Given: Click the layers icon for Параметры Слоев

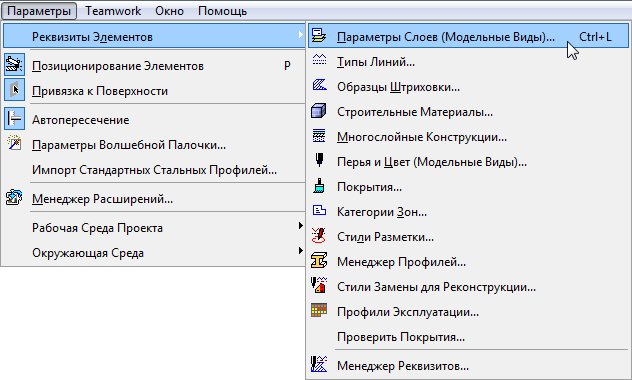Looking at the screenshot, I should [319, 35].
